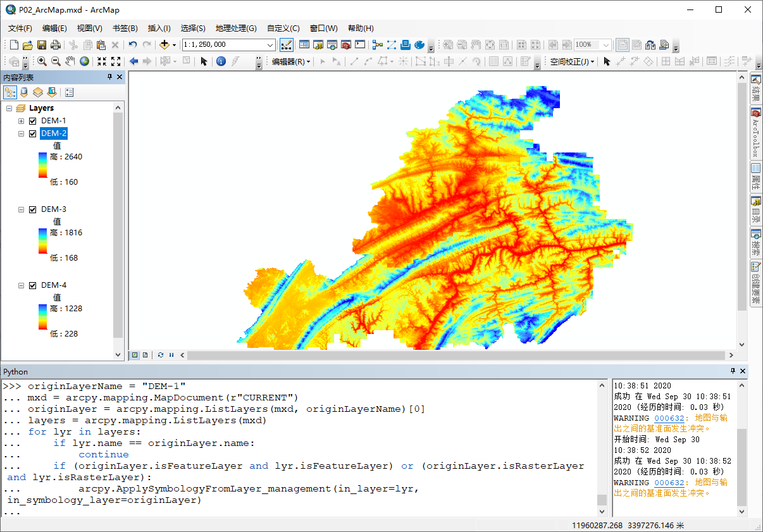Expand the DEM-1 layer legend

[x=22, y=121]
